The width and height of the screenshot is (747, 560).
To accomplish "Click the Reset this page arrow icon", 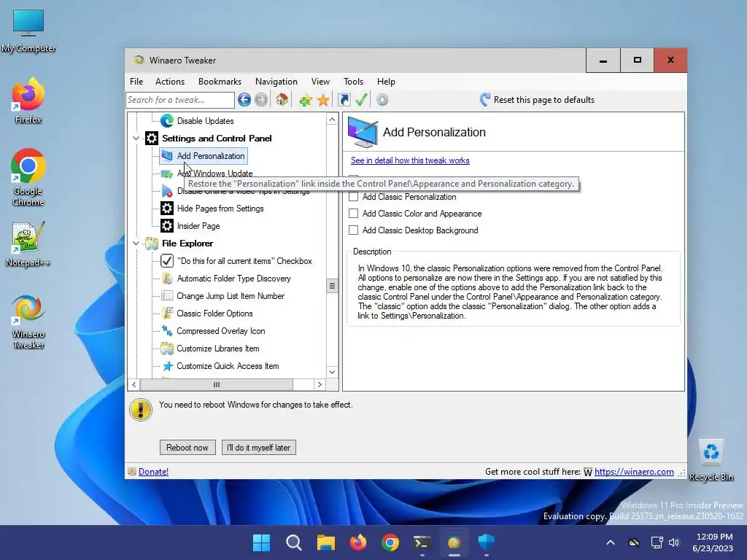I will pos(484,99).
